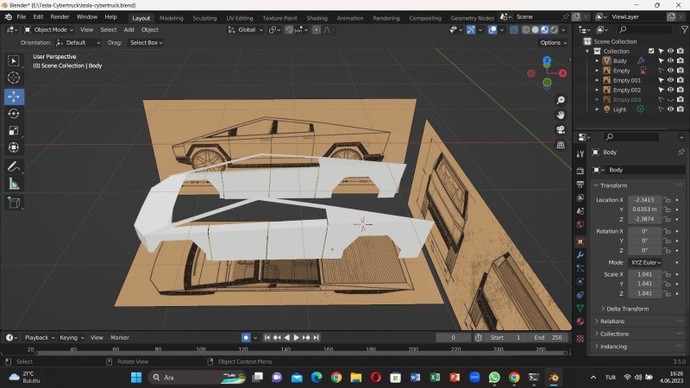Disable rendering of Body object
690x388 pixels.
[680, 61]
